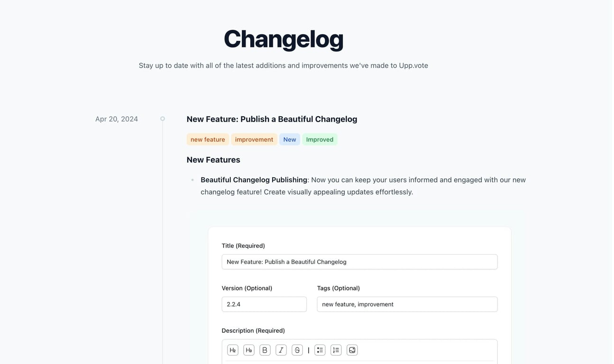The height and width of the screenshot is (364, 614).
Task: Toggle italic formatting in description toolbar
Action: tap(281, 350)
